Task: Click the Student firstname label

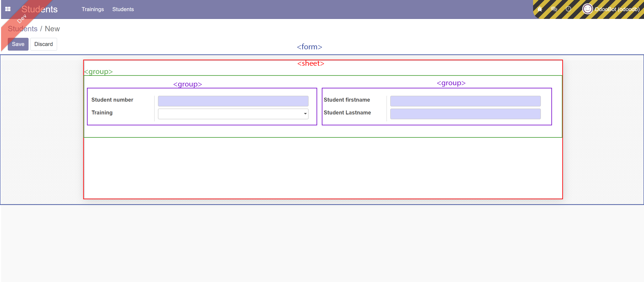Action: pos(347,100)
